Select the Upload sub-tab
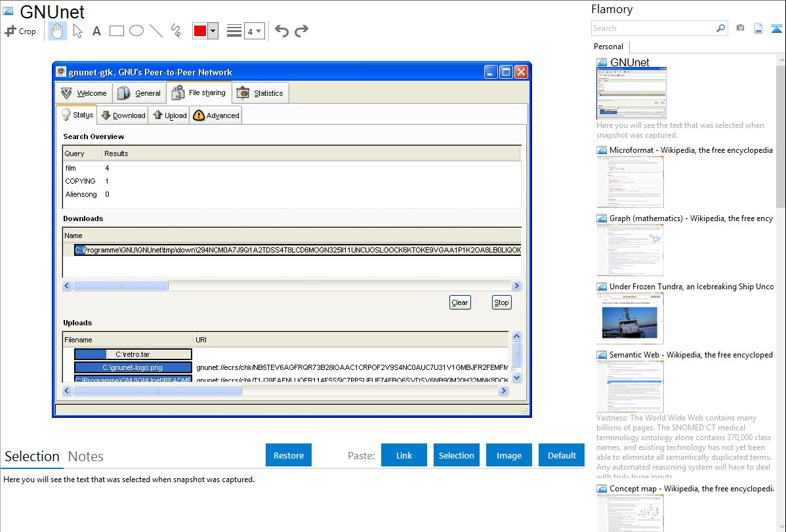The height and width of the screenshot is (532, 786). (x=169, y=115)
